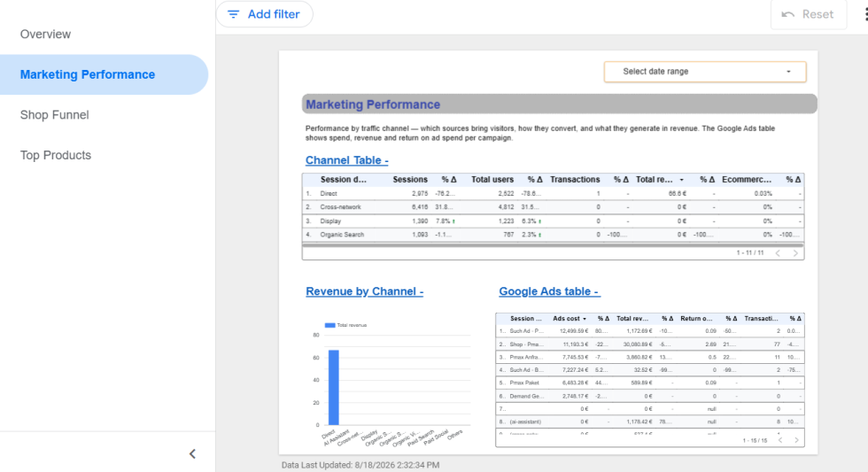
Task: Click the Add filter button
Action: click(265, 14)
